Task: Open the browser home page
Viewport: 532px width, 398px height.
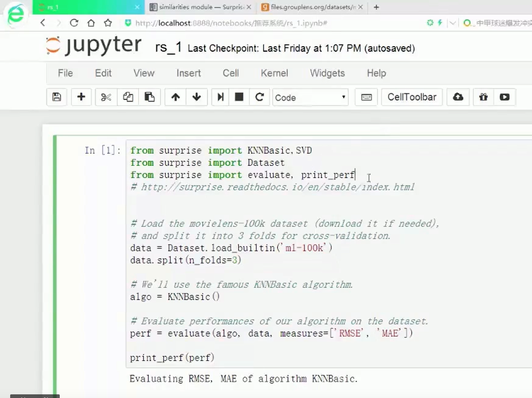Action: [91, 23]
